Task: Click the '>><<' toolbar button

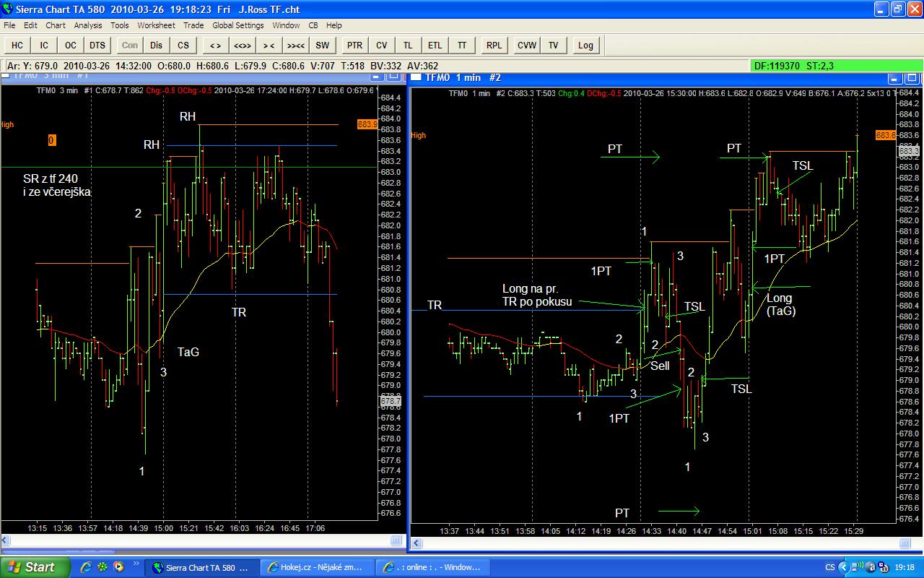Action: [295, 45]
